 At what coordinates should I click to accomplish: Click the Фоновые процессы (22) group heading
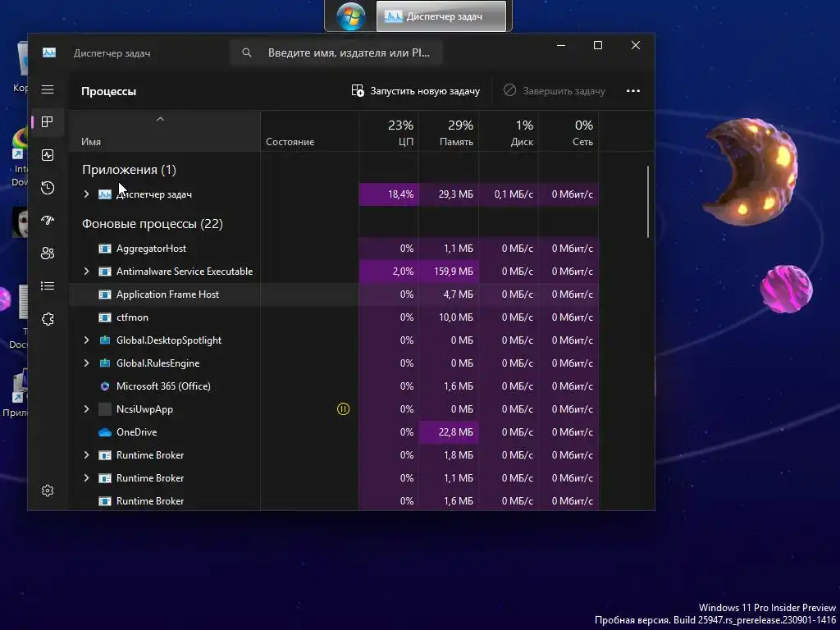(x=152, y=224)
